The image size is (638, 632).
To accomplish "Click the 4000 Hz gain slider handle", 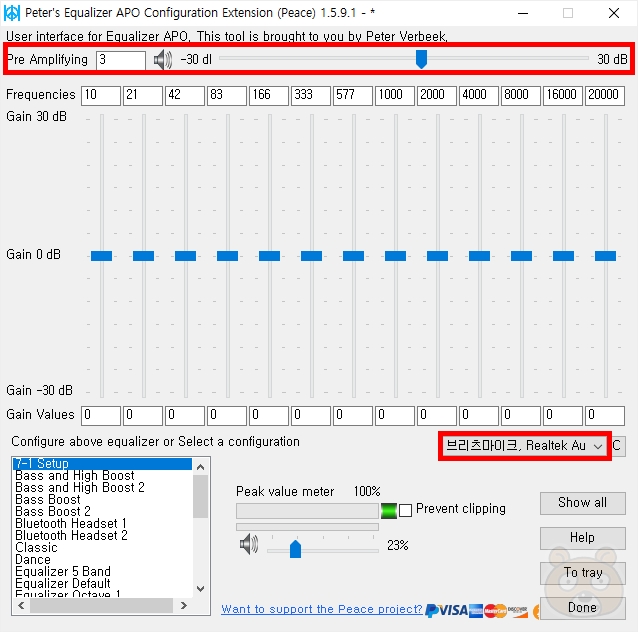I will pos(479,256).
